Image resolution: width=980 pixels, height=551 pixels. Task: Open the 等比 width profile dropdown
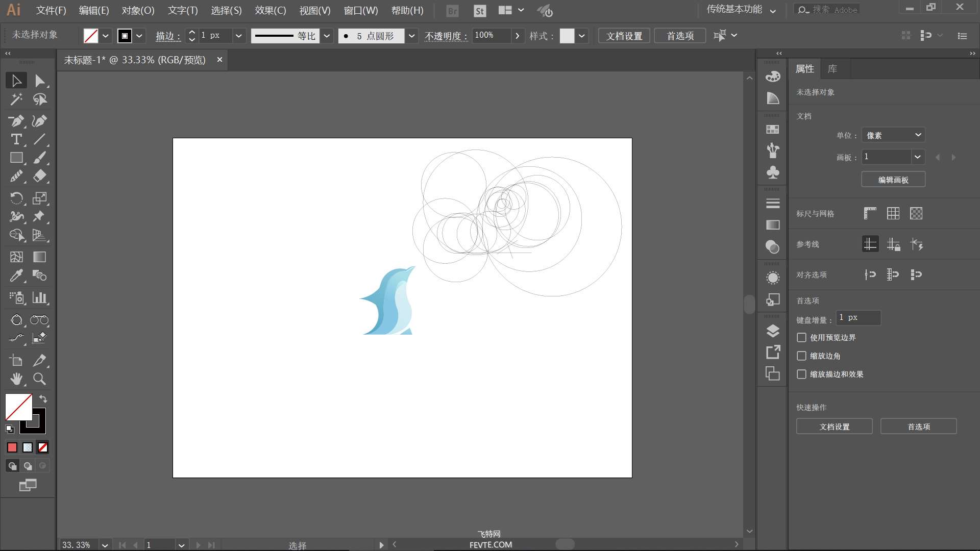click(x=327, y=36)
